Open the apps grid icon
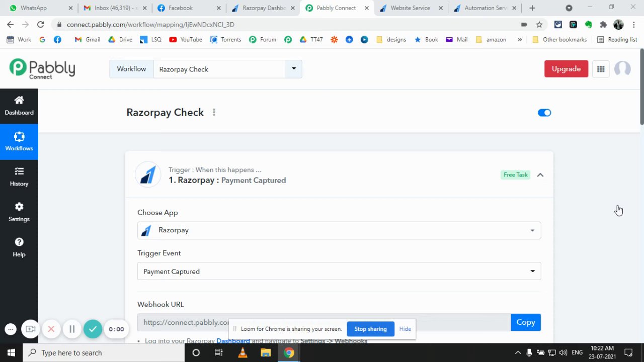 pyautogui.click(x=601, y=69)
